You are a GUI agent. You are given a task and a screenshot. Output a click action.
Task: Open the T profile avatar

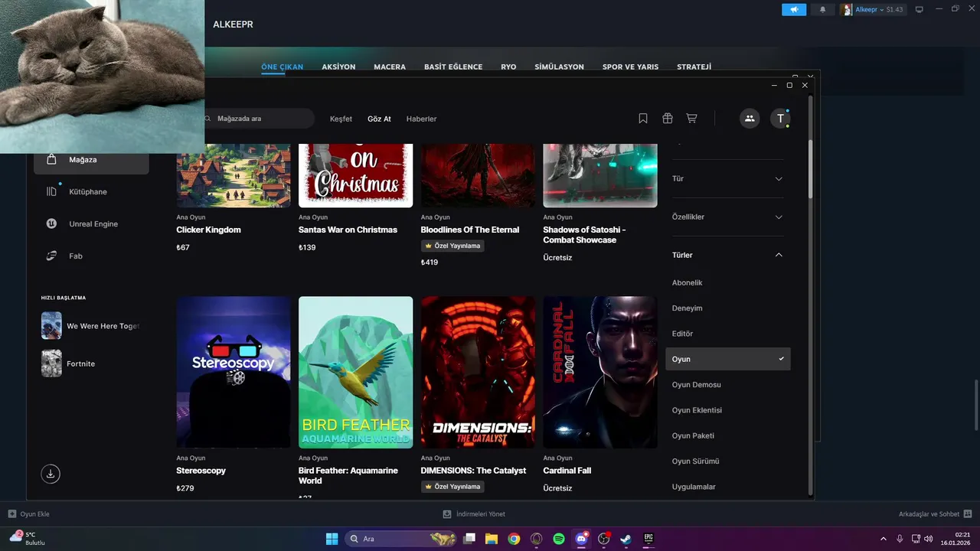tap(780, 119)
